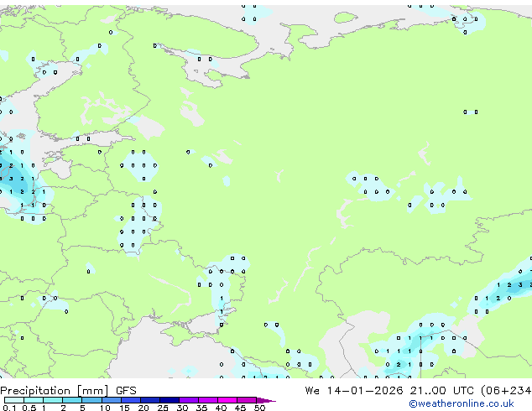Select the 5–10 mm legend color swatch

click(x=91, y=400)
